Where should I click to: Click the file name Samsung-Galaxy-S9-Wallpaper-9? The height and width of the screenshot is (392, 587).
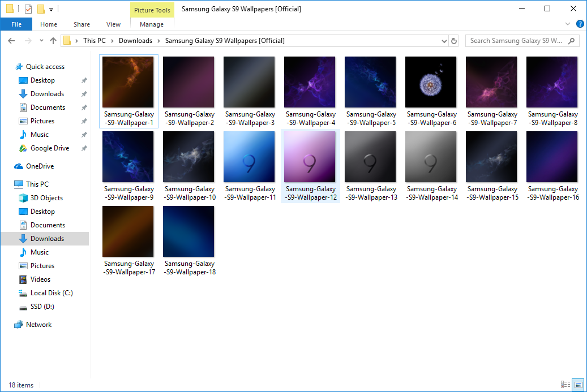129,193
